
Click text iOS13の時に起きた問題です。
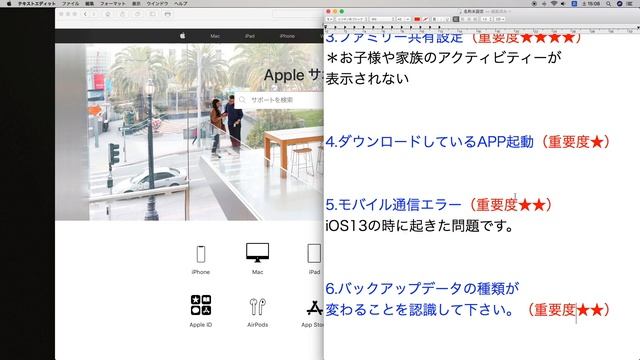(419, 225)
